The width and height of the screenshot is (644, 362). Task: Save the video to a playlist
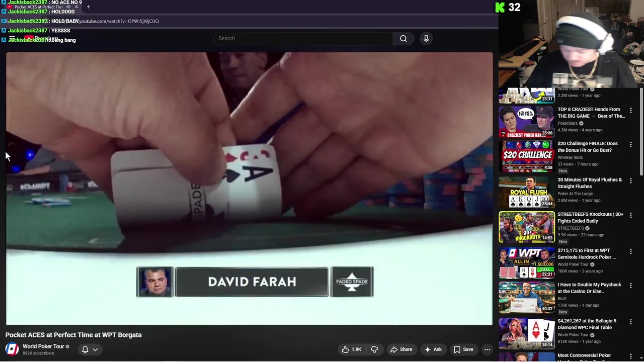[463, 349]
